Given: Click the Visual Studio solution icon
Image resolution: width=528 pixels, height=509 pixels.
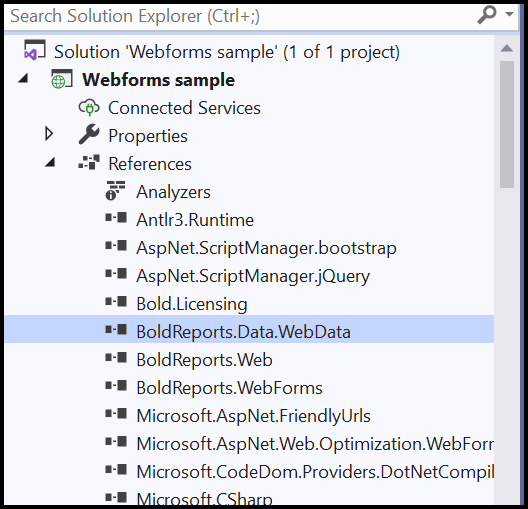Looking at the screenshot, I should 35,50.
